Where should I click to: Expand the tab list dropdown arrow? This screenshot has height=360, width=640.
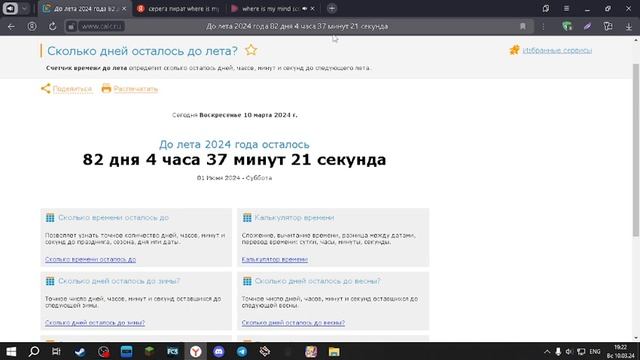pos(24,8)
